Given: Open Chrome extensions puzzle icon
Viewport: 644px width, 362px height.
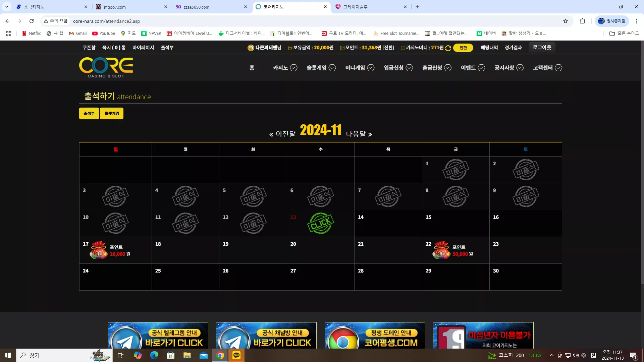Looking at the screenshot, I should pos(582,21).
